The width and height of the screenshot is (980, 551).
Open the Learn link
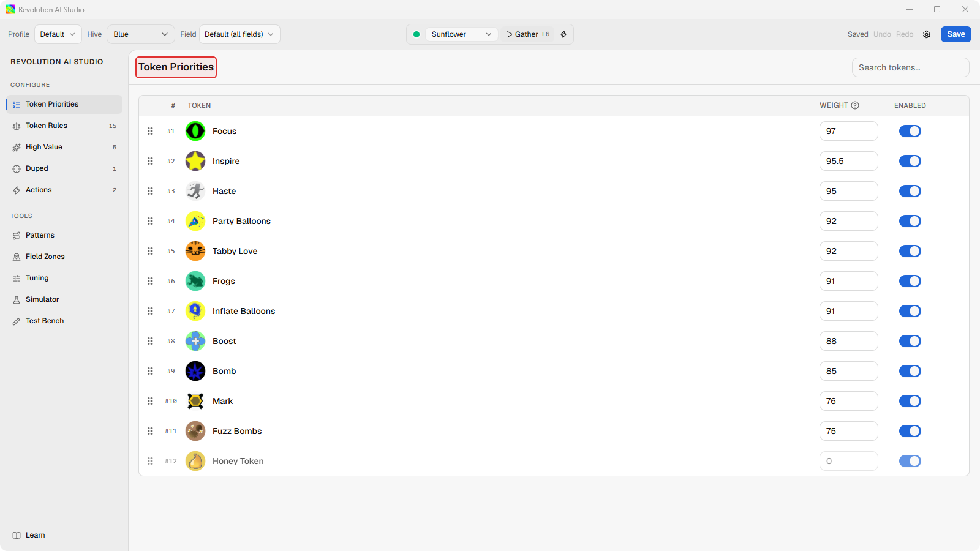(64, 535)
